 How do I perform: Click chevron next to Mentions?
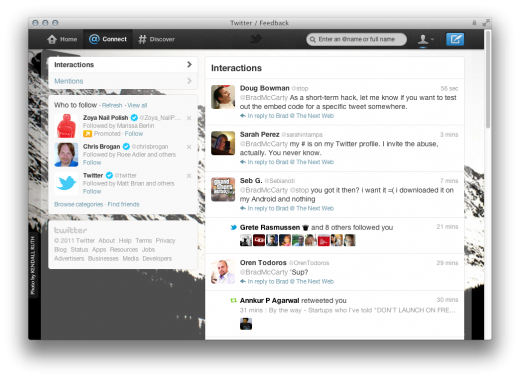coord(189,81)
